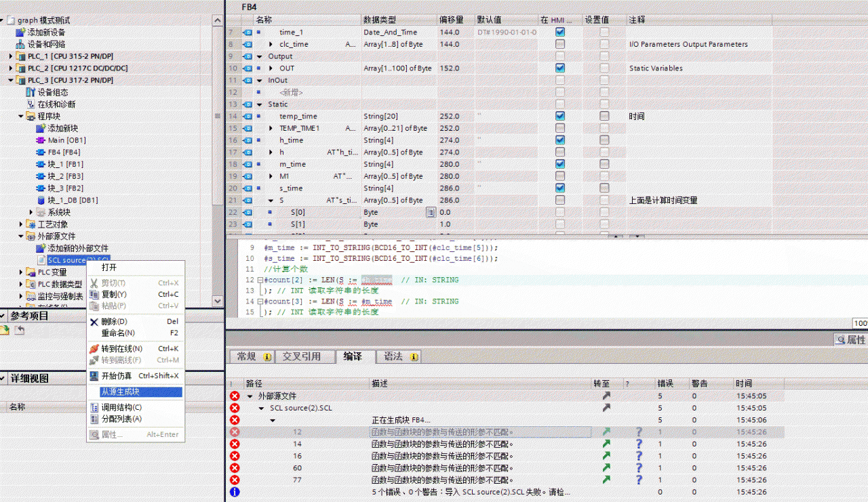Uncheck the HMI checkbox for OUT variable
Image resolution: width=868 pixels, height=502 pixels.
point(559,68)
